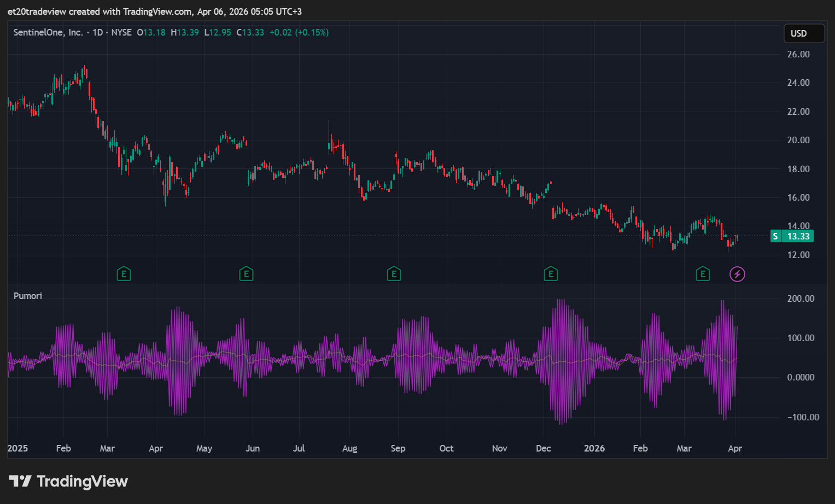Click the −100.00 indicator axis label

[x=803, y=417]
